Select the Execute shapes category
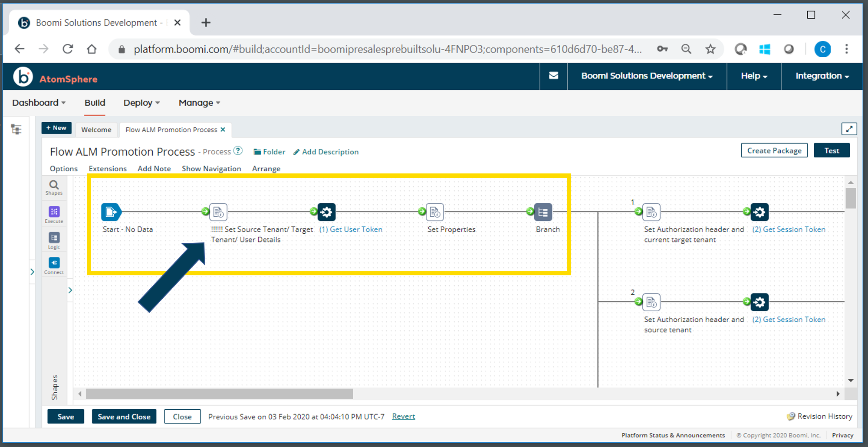Image resolution: width=868 pixels, height=447 pixels. (54, 214)
